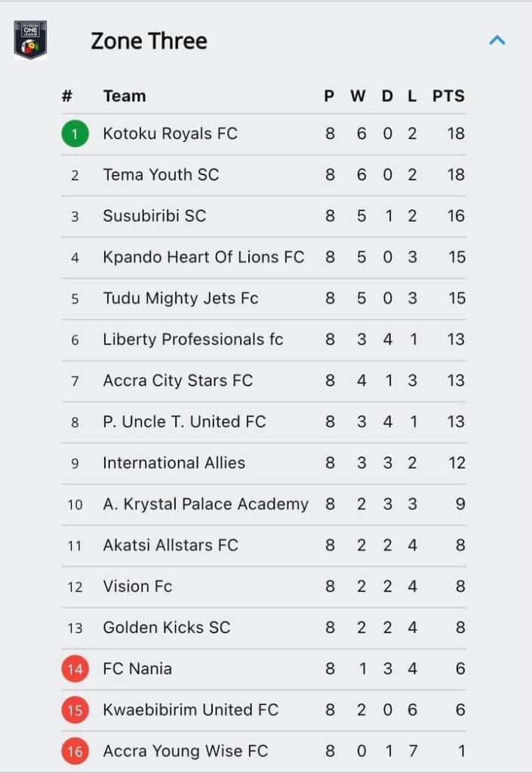Click the green position 1 badge

tap(75, 134)
